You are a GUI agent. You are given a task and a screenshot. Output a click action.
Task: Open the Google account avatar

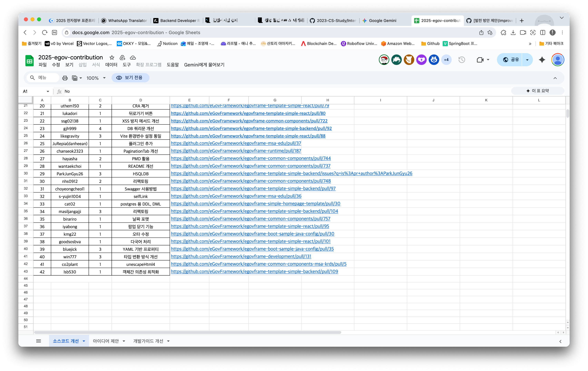coord(558,60)
